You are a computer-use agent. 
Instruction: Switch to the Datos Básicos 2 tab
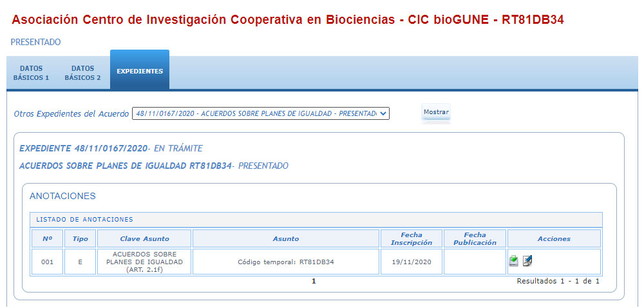pos(82,73)
